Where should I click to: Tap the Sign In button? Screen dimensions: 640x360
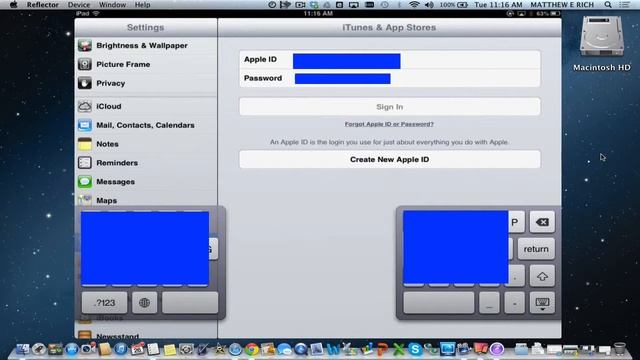[390, 107]
